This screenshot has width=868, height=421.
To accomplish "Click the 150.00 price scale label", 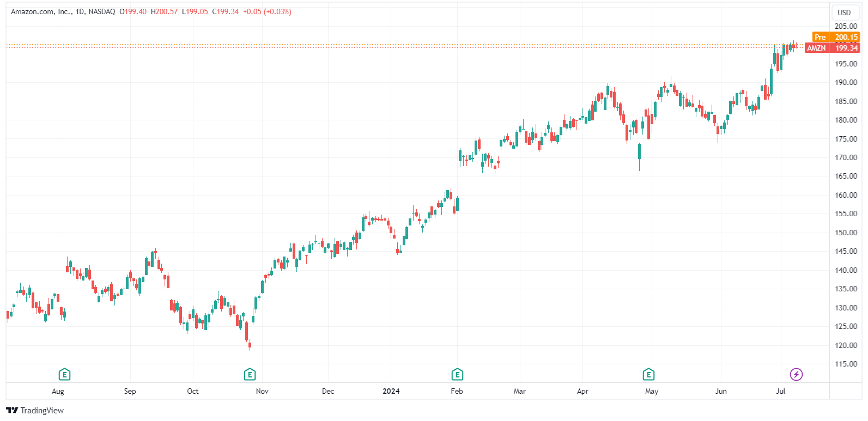I will [846, 233].
